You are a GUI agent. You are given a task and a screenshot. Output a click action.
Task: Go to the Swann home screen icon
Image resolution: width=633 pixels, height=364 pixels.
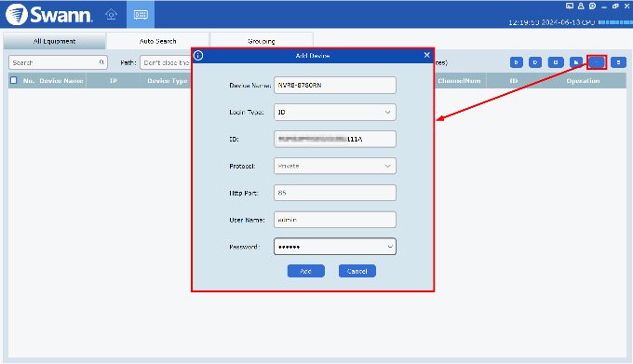tap(111, 15)
